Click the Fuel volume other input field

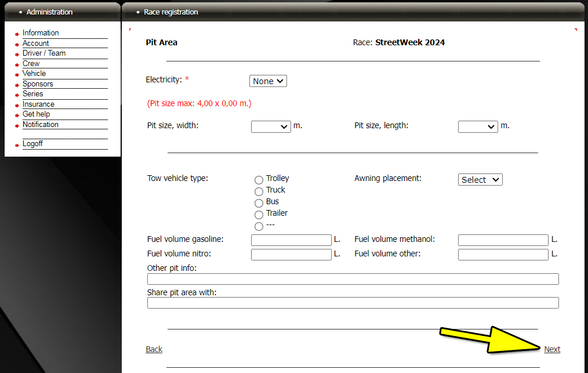point(503,255)
